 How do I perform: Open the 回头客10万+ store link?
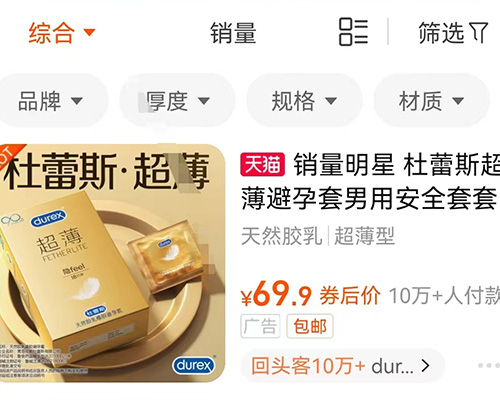[343, 366]
